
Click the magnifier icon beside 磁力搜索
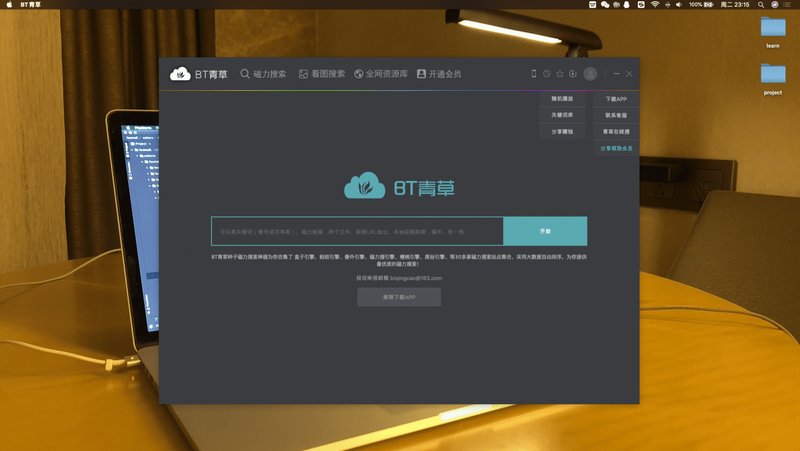tap(245, 74)
